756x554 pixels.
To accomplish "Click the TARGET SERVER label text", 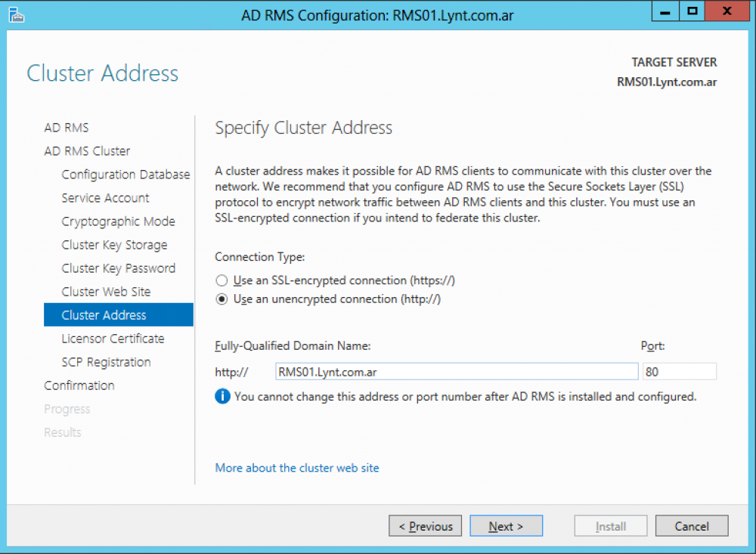I will coord(674,63).
